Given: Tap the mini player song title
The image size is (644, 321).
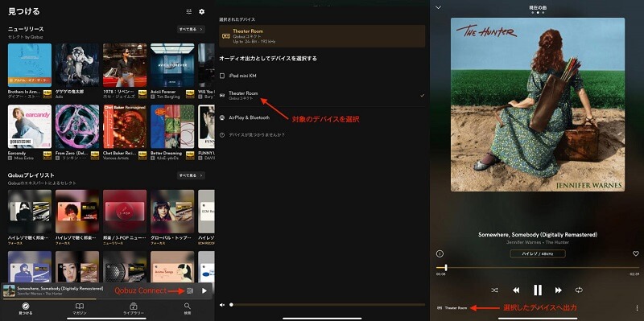Looking at the screenshot, I should [60, 288].
